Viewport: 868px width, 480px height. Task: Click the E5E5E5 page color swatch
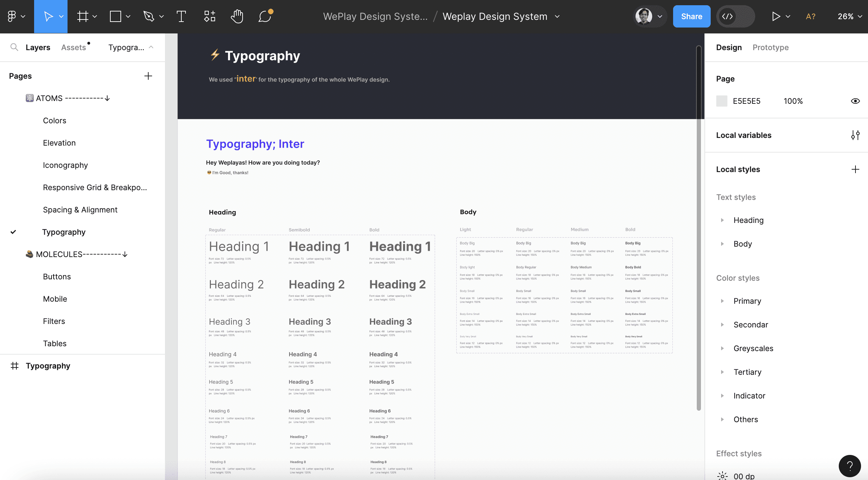[722, 101]
